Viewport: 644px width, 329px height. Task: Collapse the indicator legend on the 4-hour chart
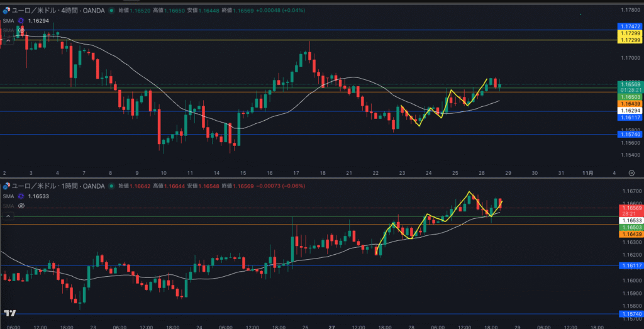pyautogui.click(x=8, y=39)
